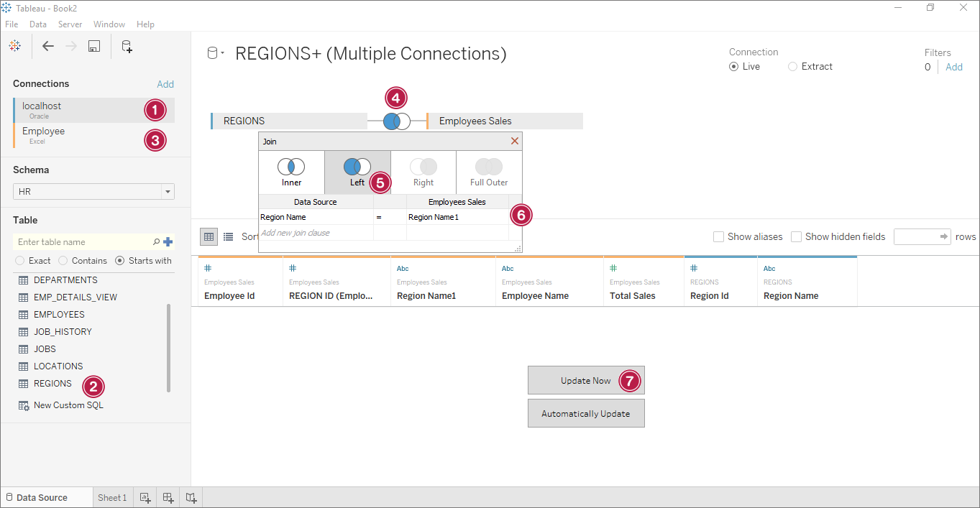This screenshot has height=508, width=980.
Task: Open the data source cylinder icon menu
Action: 216,53
